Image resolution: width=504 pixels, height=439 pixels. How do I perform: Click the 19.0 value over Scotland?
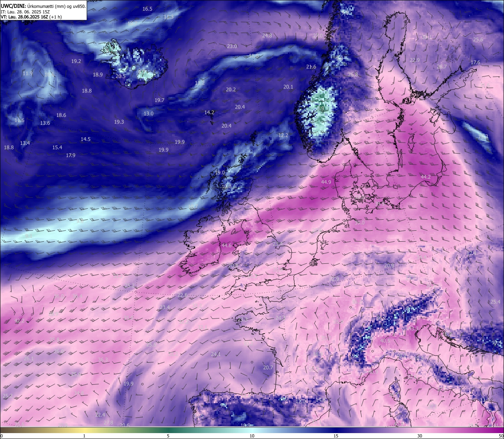coord(220,172)
